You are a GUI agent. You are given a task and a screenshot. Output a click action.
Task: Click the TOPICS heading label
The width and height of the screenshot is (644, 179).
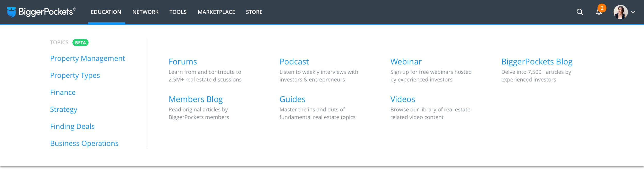click(x=59, y=43)
